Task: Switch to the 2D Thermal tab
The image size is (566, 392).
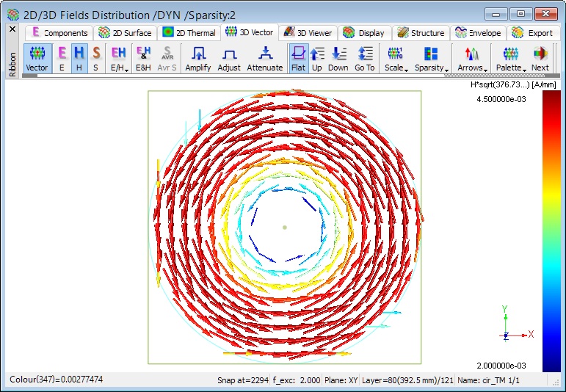Action: [x=189, y=32]
